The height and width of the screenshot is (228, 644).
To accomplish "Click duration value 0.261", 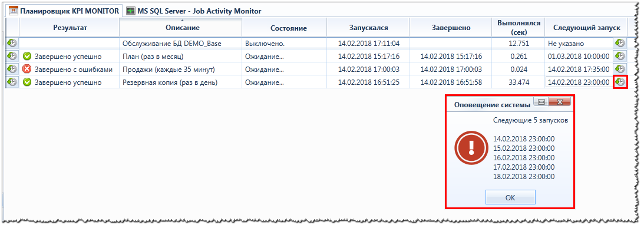I will (x=518, y=57).
